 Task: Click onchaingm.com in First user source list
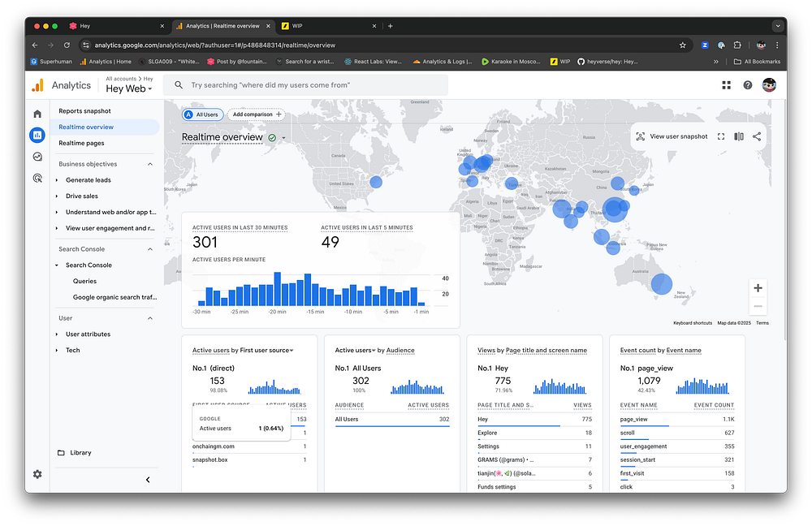pos(214,446)
